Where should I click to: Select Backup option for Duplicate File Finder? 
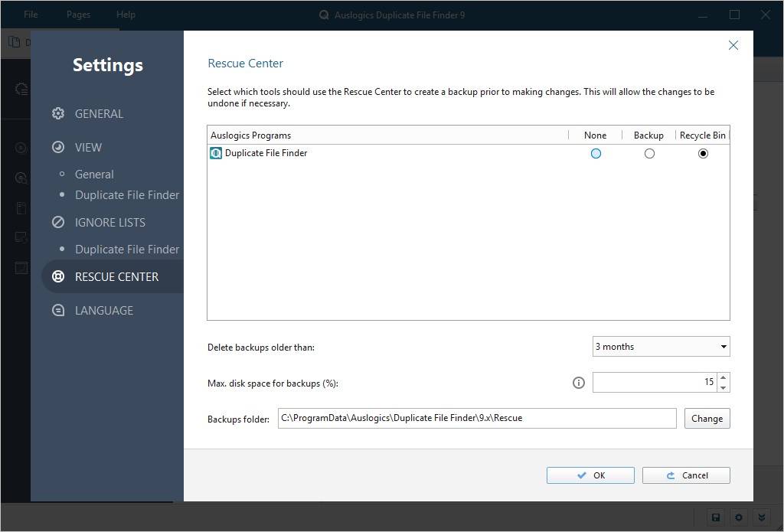pos(649,154)
